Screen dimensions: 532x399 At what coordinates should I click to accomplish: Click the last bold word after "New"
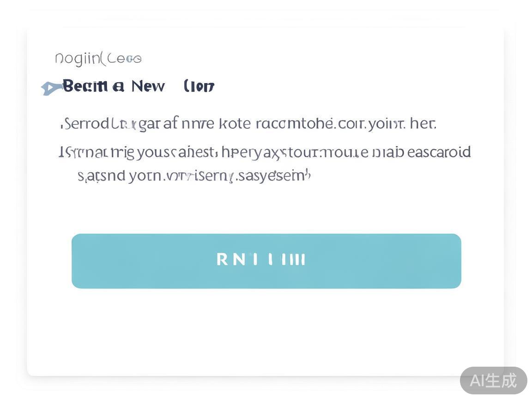199,86
